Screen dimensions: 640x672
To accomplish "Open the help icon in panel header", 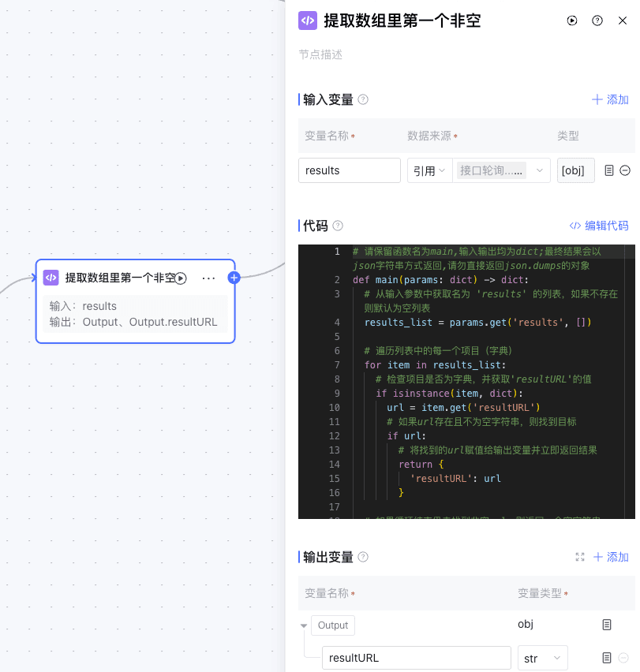I will (x=597, y=21).
